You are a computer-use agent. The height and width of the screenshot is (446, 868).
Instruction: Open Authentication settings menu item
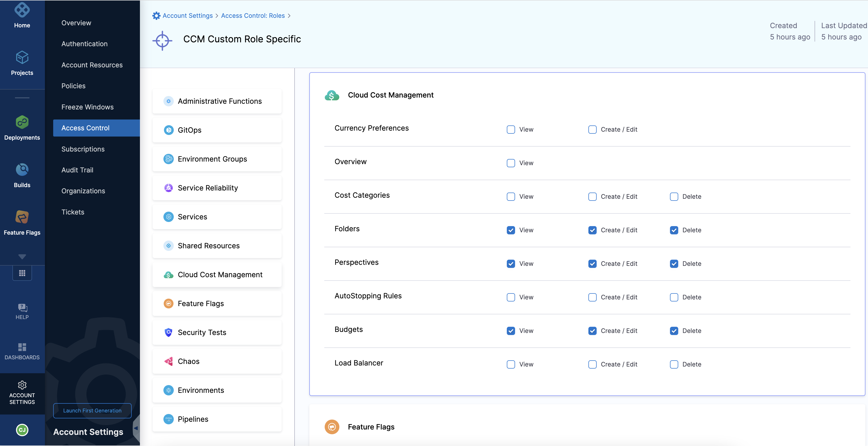84,44
